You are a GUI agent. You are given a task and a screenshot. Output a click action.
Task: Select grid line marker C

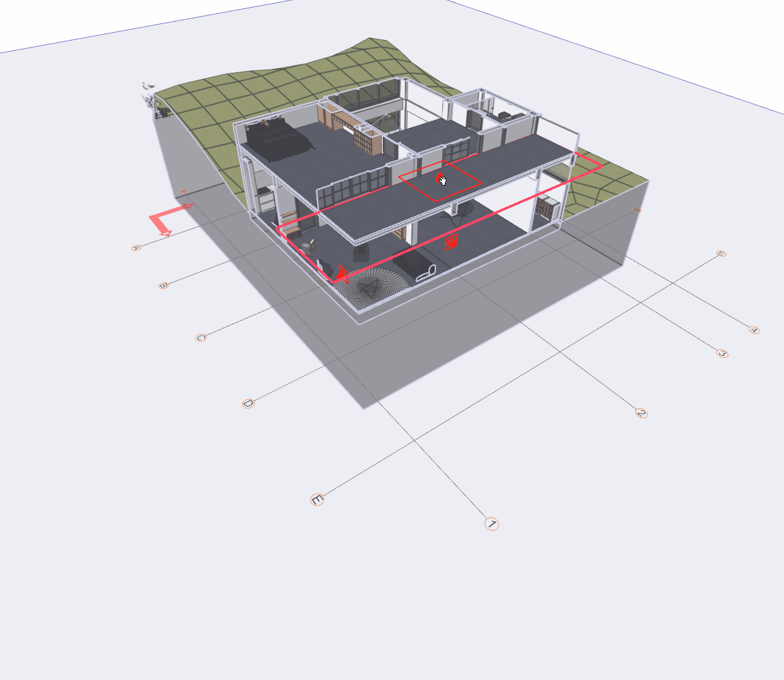pos(201,337)
